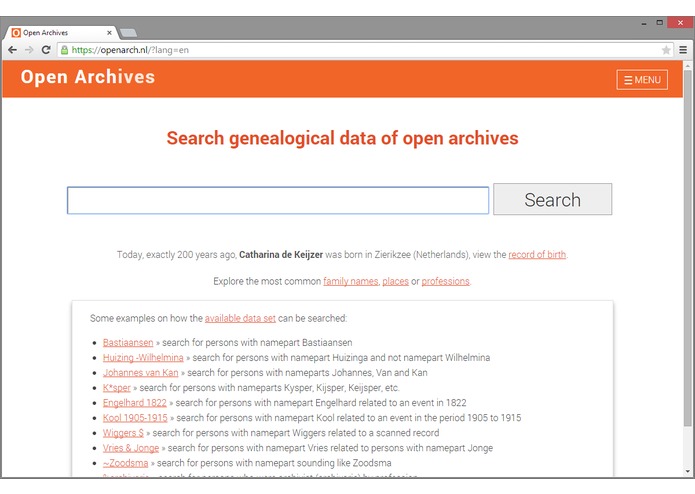Close the browser window

(680, 23)
